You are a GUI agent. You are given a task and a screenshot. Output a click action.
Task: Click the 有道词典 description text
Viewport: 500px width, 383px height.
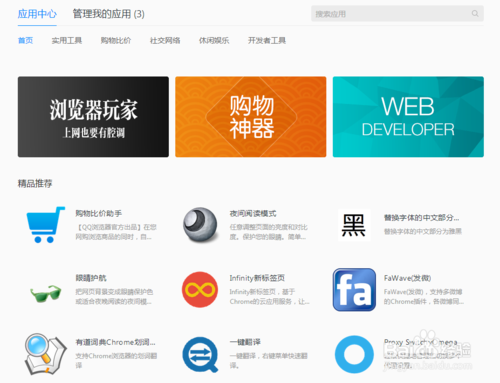(x=116, y=361)
